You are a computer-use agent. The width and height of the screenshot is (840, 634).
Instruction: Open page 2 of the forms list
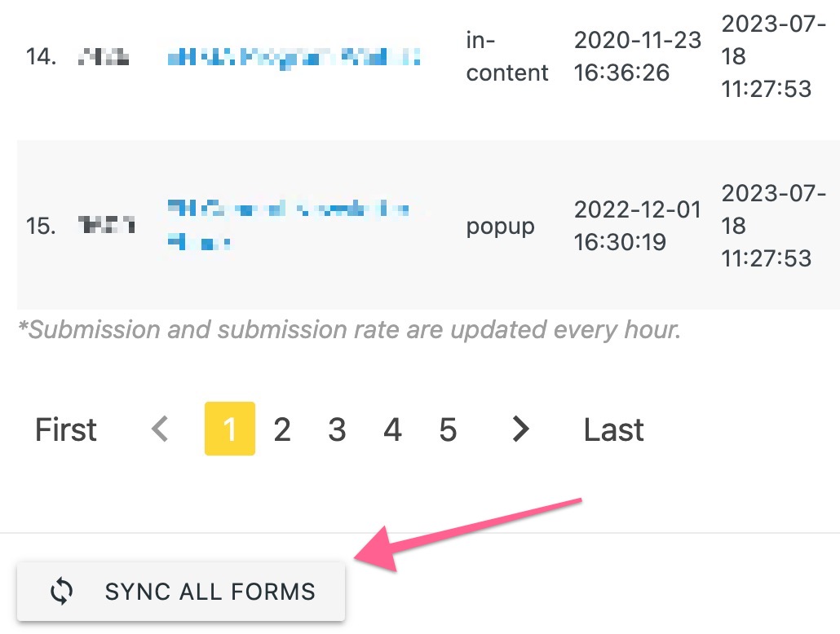[282, 429]
